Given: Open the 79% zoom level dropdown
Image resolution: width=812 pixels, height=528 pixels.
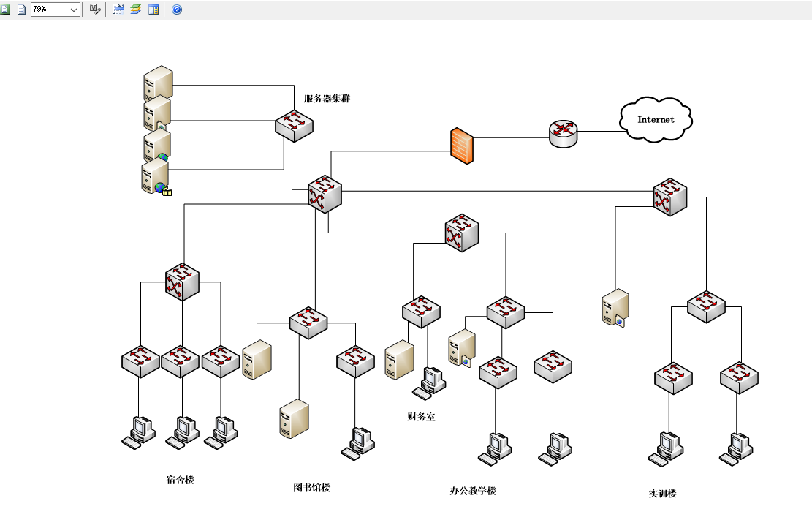Looking at the screenshot, I should tap(74, 10).
